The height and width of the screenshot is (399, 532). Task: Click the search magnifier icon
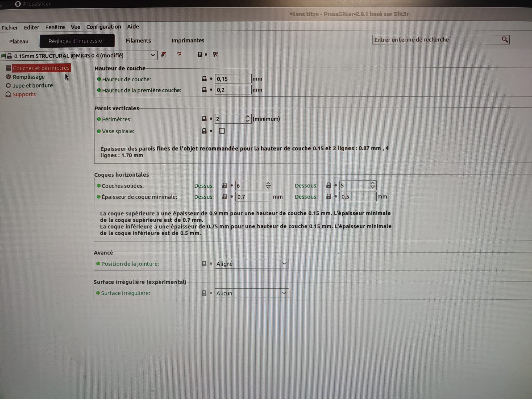(x=505, y=40)
